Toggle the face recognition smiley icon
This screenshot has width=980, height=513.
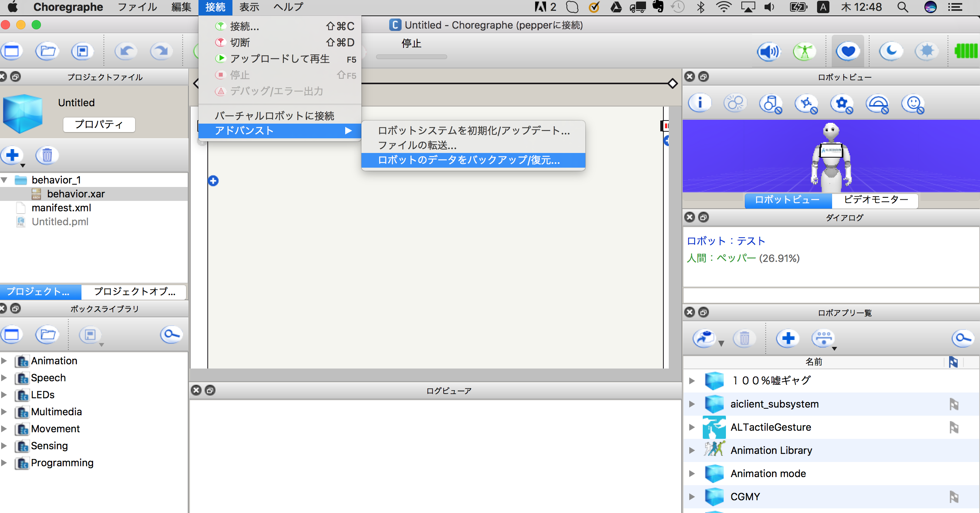click(913, 104)
